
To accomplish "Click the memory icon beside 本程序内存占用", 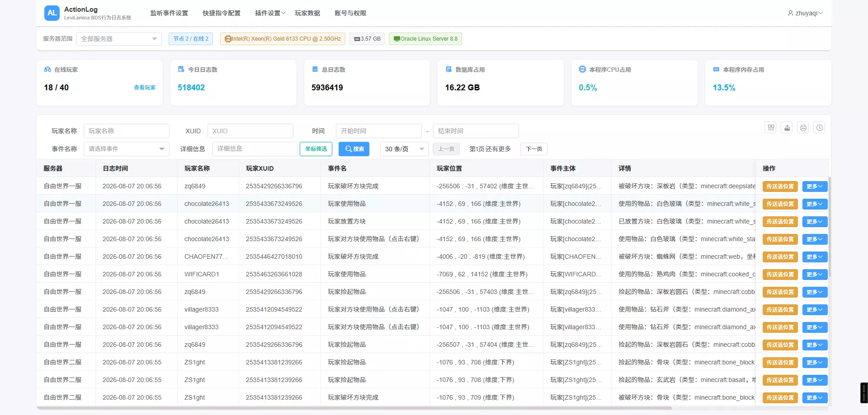I will [x=716, y=70].
